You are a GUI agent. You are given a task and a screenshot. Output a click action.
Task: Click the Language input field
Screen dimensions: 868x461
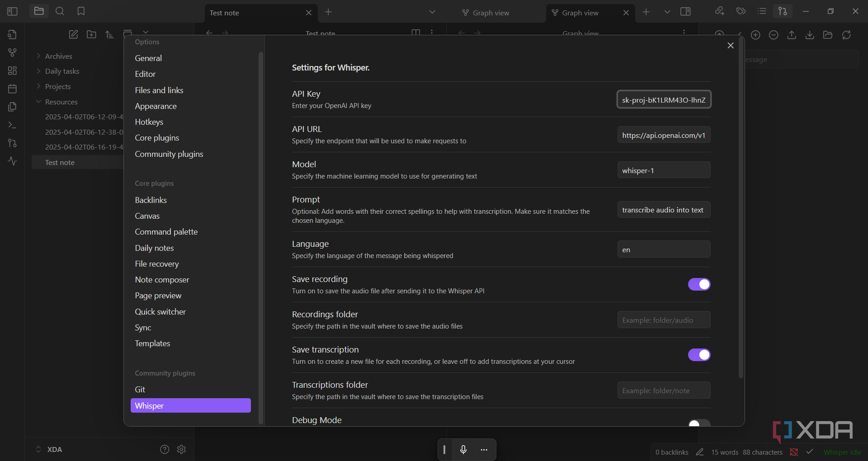[x=664, y=249]
